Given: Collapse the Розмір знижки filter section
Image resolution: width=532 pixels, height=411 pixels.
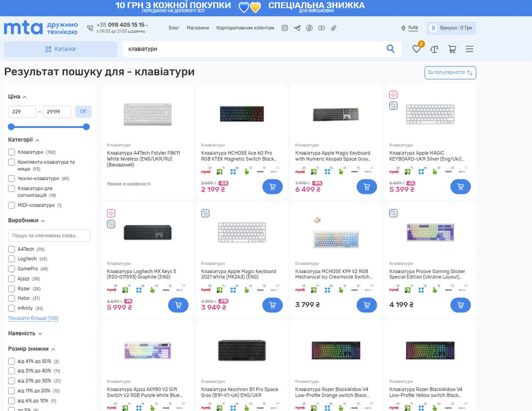Looking at the screenshot, I should (31, 349).
